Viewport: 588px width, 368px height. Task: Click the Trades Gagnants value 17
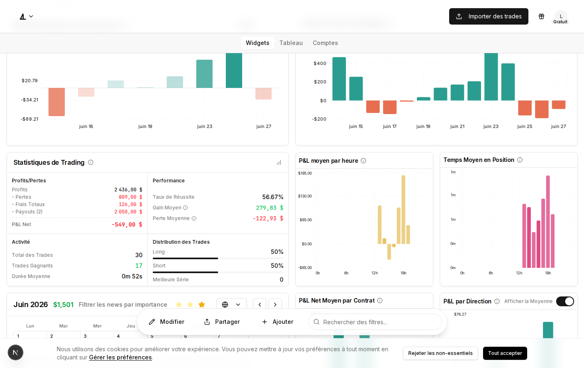tap(139, 266)
